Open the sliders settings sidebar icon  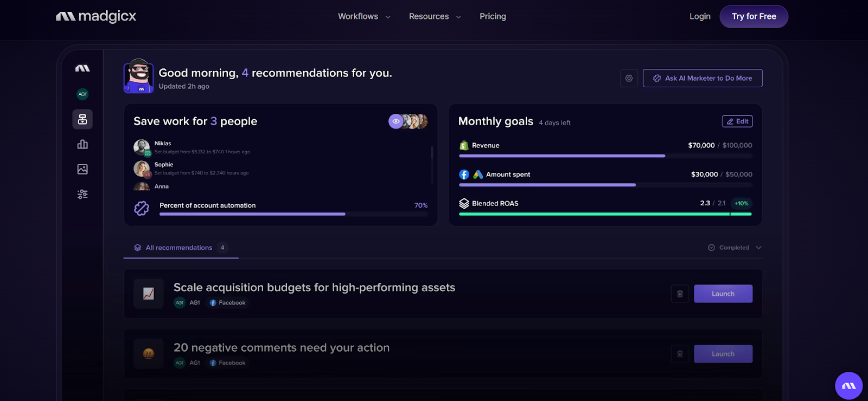pos(82,194)
